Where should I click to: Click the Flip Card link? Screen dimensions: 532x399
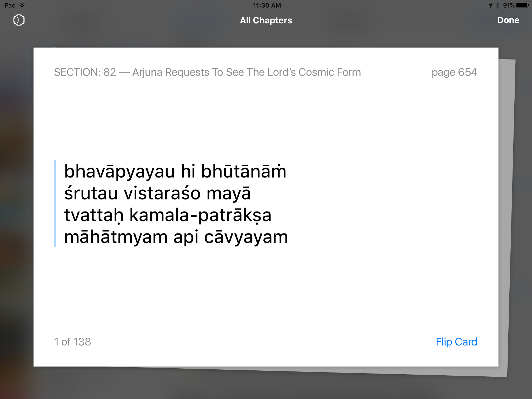456,342
